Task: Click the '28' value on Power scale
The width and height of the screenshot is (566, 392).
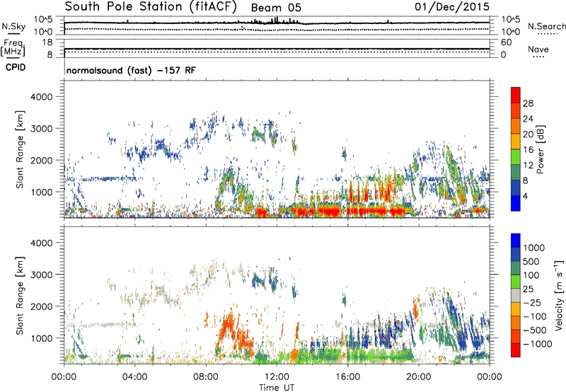Action: pos(528,103)
